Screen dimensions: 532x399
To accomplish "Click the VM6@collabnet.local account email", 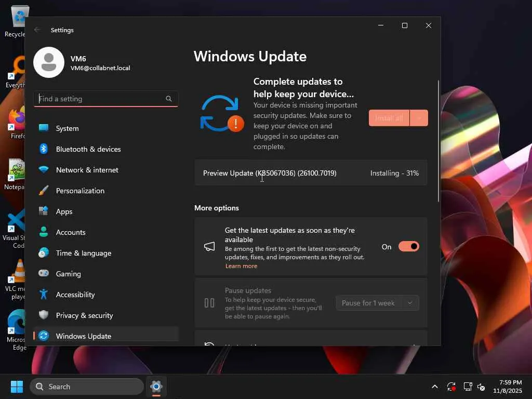I will point(100,68).
